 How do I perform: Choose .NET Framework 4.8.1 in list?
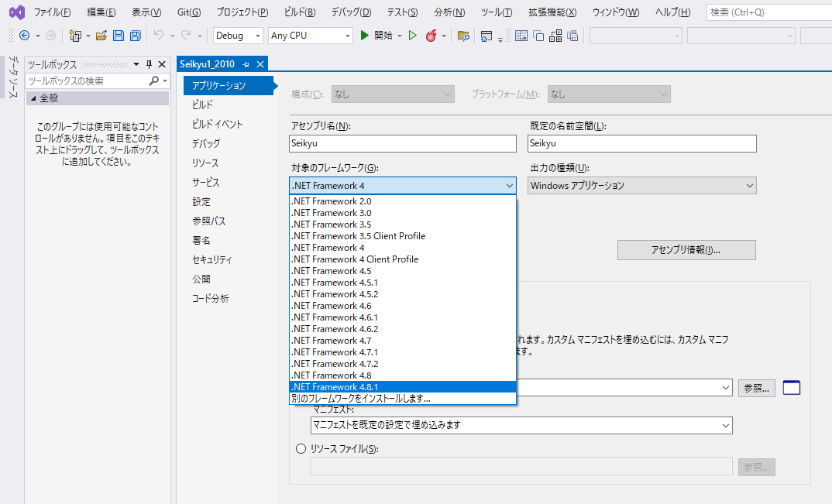[x=403, y=387]
